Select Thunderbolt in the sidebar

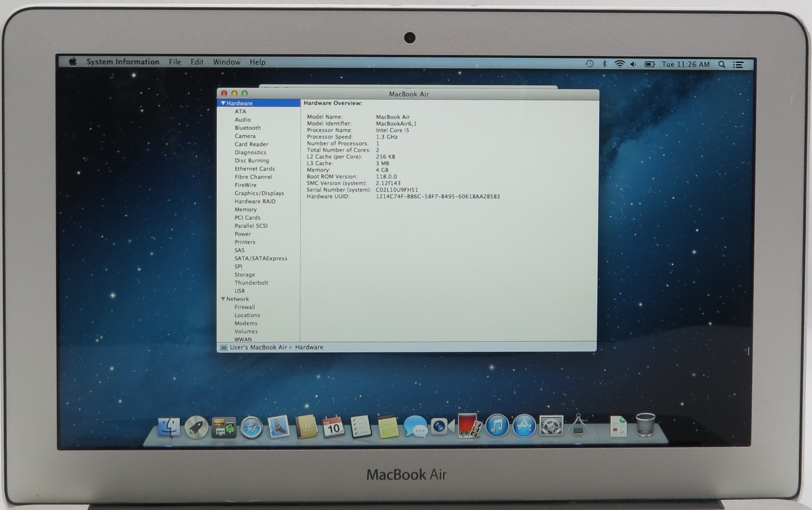pyautogui.click(x=251, y=282)
